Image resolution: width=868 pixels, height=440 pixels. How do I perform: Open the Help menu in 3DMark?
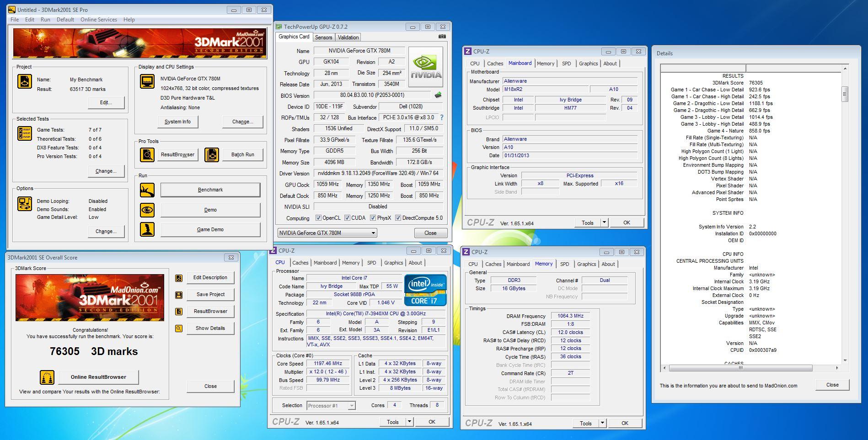(129, 20)
